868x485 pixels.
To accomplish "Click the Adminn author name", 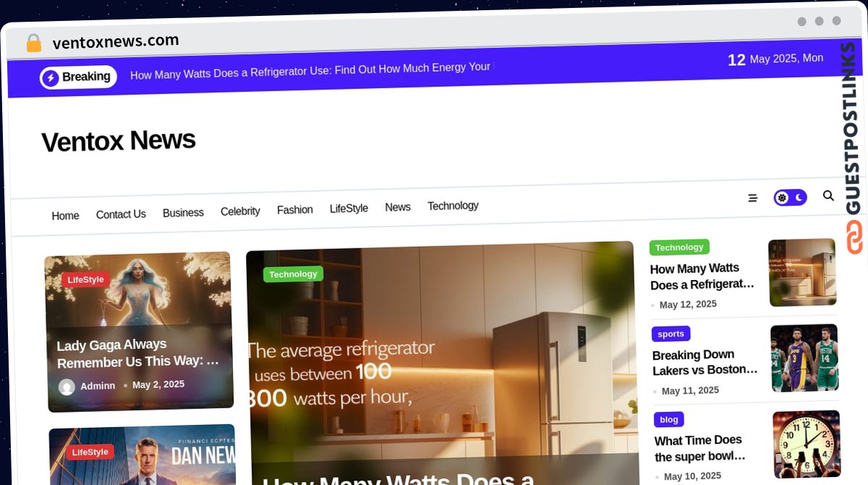I will coord(98,386).
